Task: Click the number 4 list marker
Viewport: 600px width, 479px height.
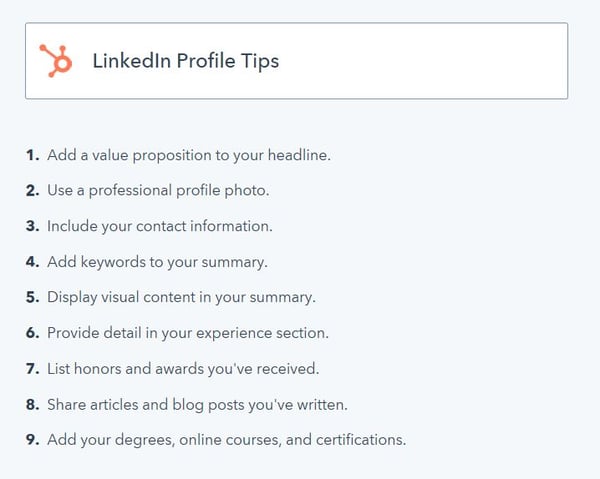Action: 33,262
